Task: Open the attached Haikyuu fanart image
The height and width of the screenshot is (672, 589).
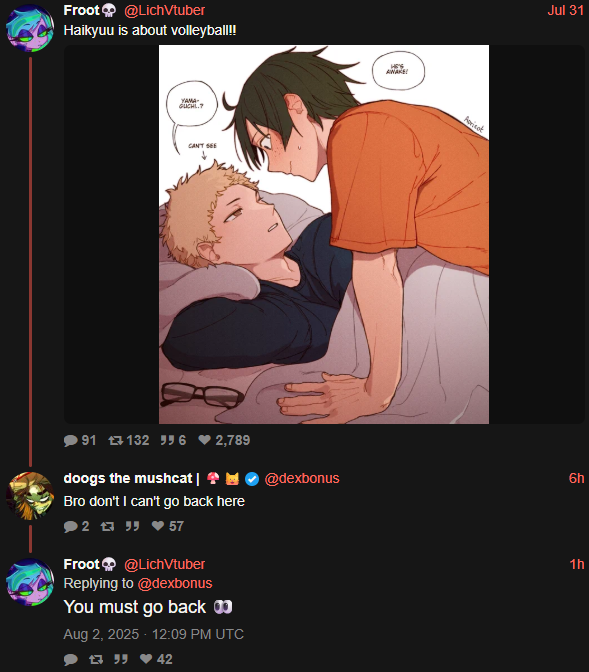Action: click(x=324, y=234)
